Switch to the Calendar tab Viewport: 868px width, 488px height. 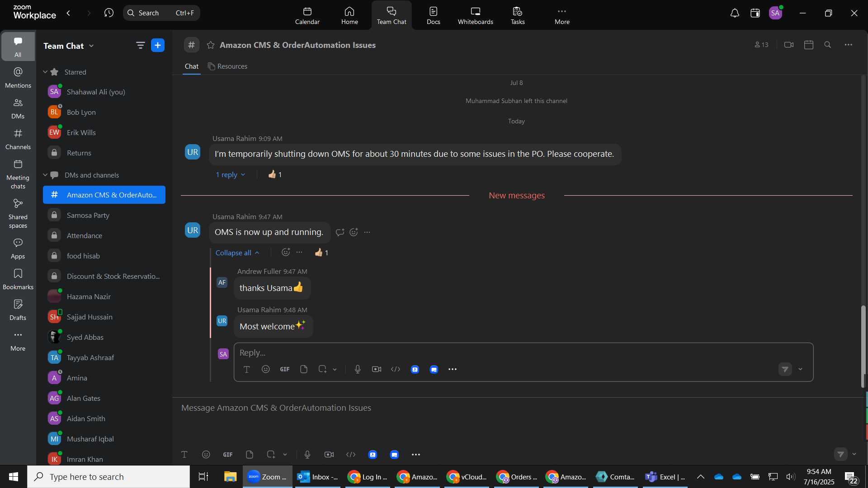pos(307,16)
